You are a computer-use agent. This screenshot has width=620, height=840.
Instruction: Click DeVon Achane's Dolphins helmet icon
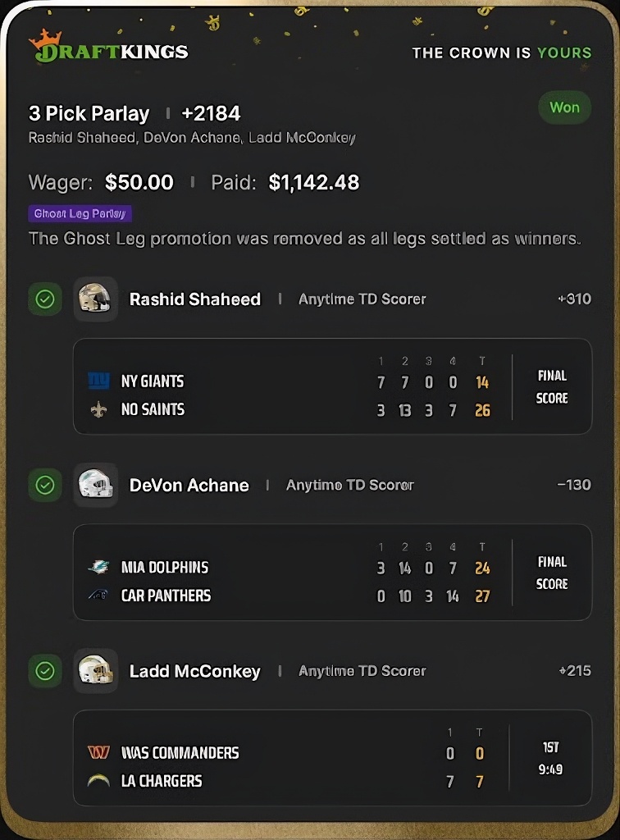coord(95,485)
